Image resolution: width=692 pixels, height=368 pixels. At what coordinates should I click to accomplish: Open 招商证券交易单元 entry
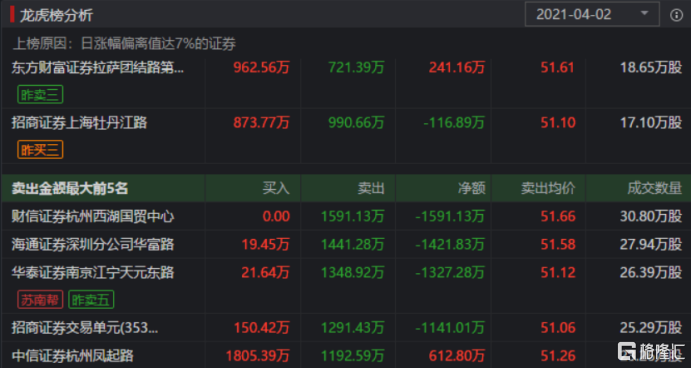pos(85,327)
